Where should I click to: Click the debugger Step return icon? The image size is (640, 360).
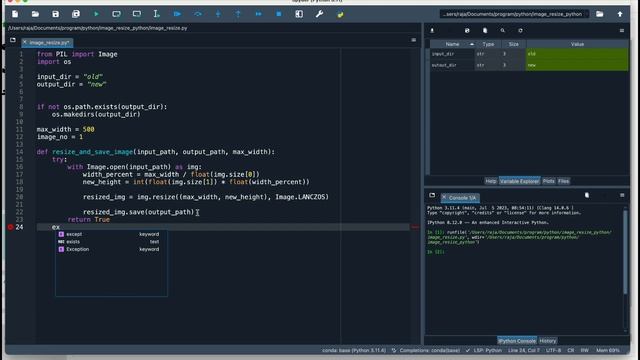[238, 14]
